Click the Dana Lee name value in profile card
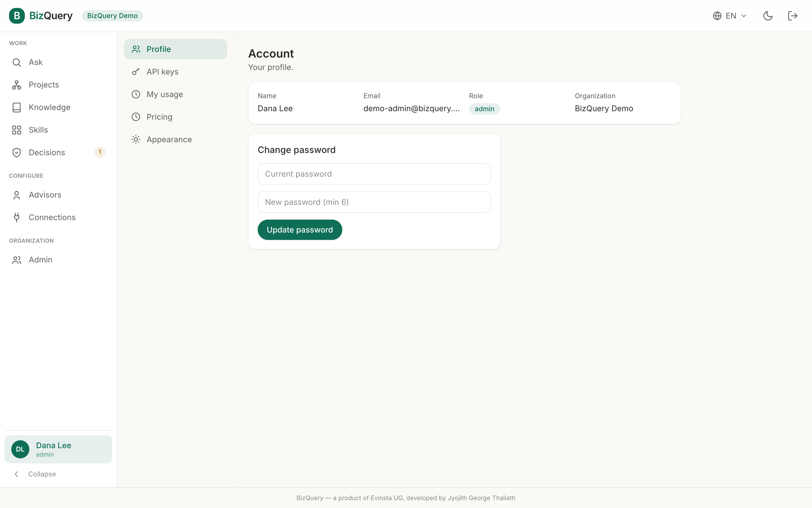Screen dimensions: 812x508 (275, 109)
